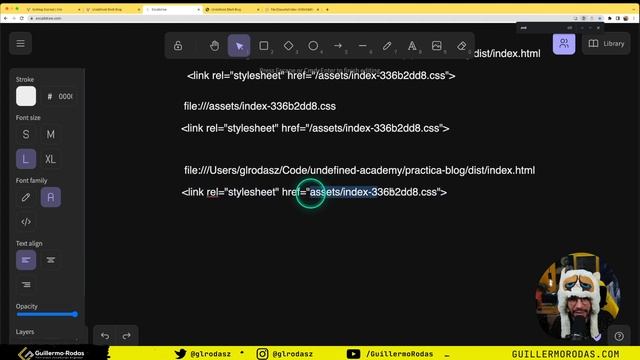
Task: Align text to the right
Action: click(x=26, y=284)
